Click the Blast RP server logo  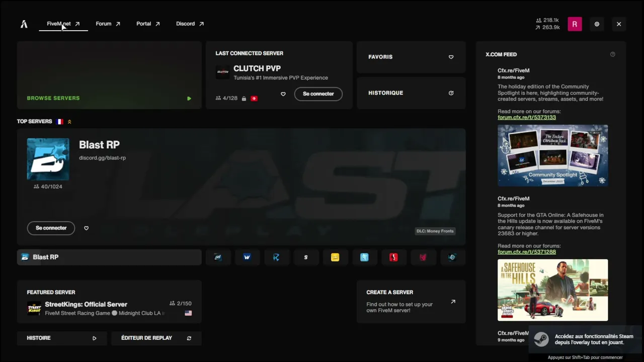click(x=48, y=159)
